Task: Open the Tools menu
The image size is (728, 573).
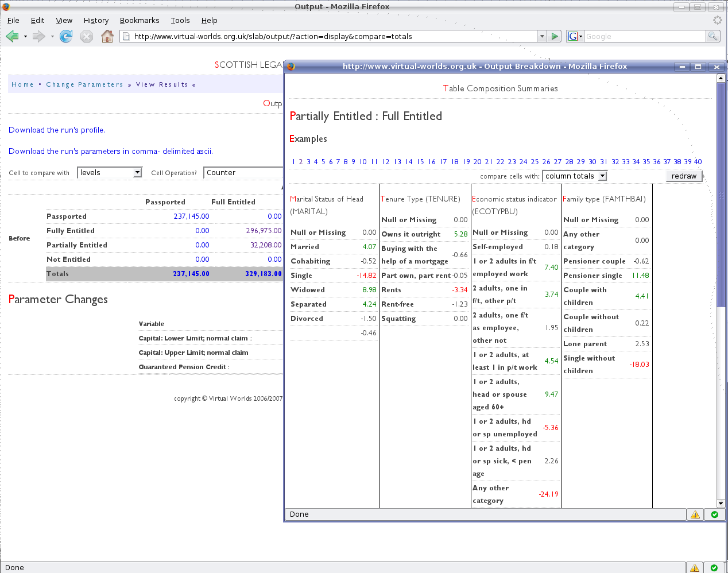Action: [x=180, y=20]
